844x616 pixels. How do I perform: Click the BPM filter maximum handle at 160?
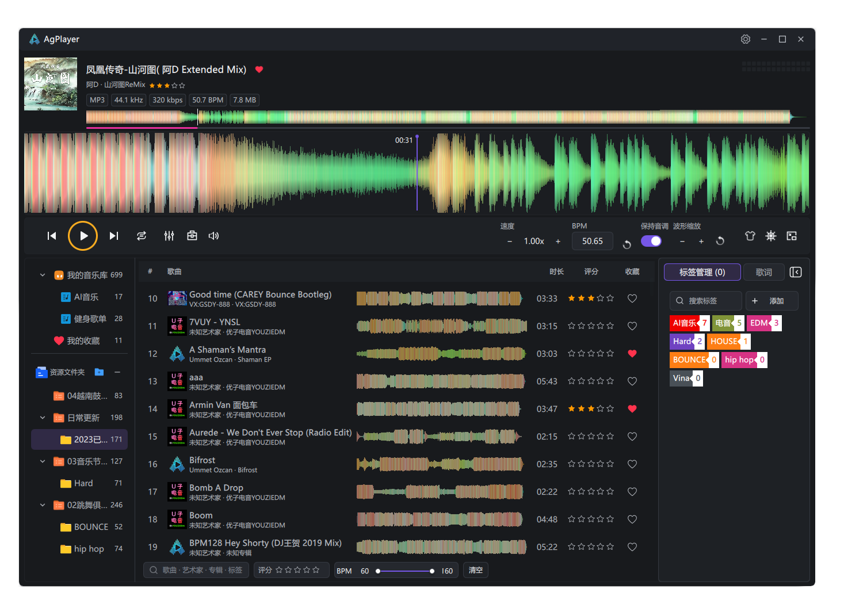click(432, 571)
